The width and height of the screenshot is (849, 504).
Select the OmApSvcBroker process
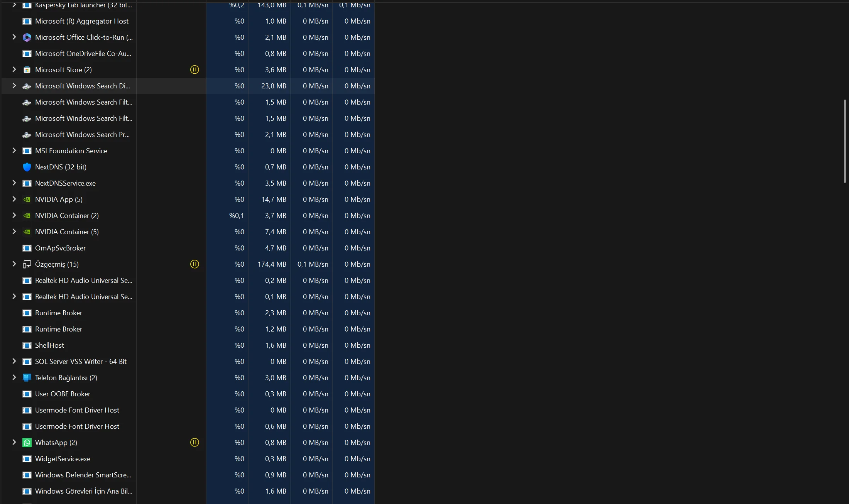point(60,248)
